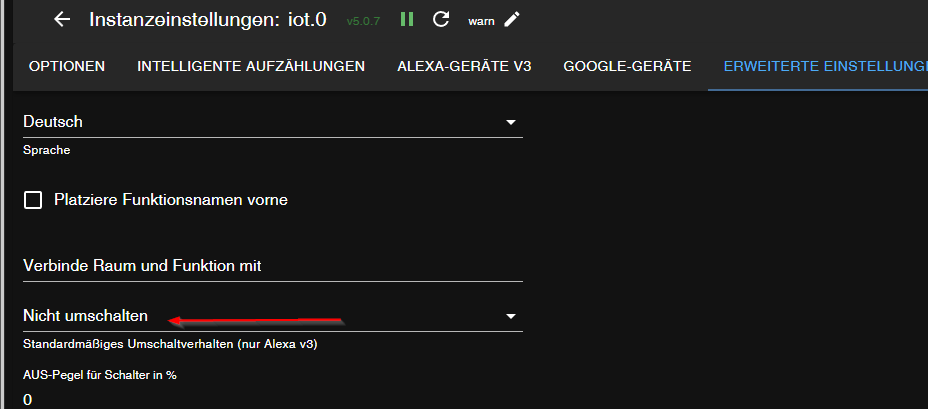
Task: Focus the AUS-Pegel für Schalter field
Action: (272, 399)
